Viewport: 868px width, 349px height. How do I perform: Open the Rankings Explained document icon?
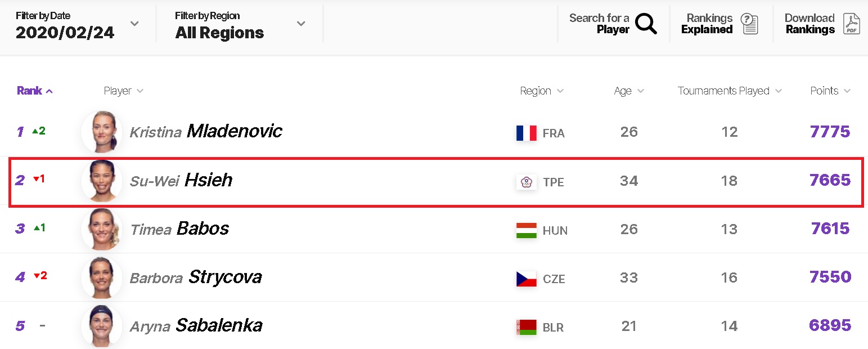point(749,24)
